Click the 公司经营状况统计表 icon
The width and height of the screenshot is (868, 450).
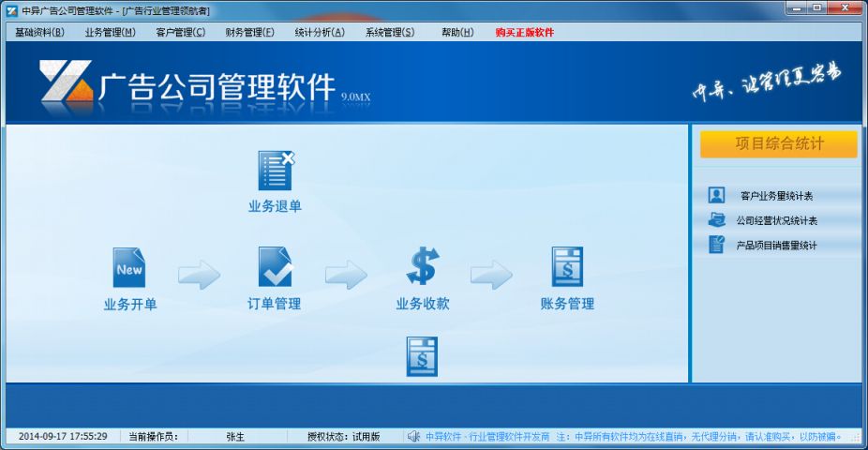pos(717,220)
